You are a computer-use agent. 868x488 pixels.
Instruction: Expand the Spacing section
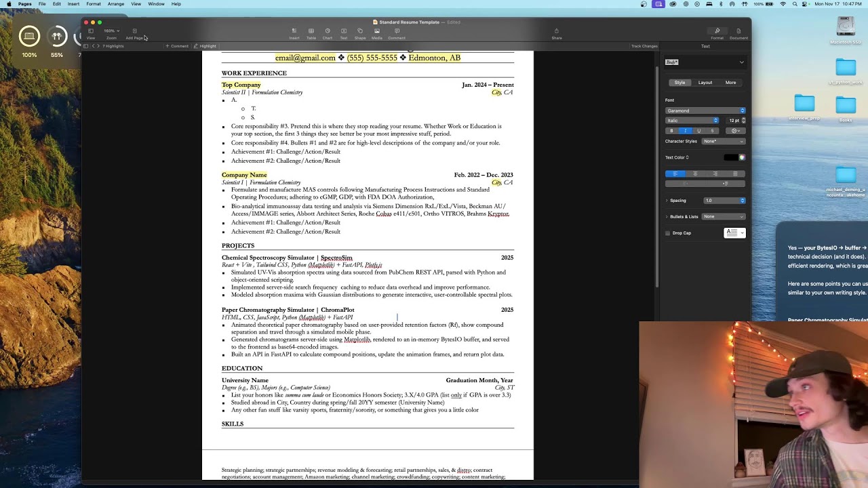click(x=667, y=201)
